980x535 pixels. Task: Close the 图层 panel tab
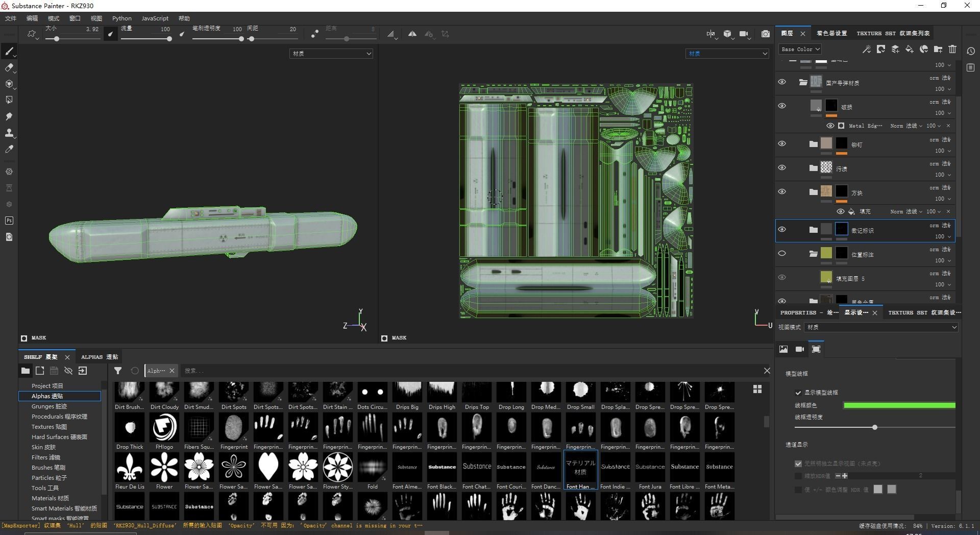pyautogui.click(x=803, y=34)
